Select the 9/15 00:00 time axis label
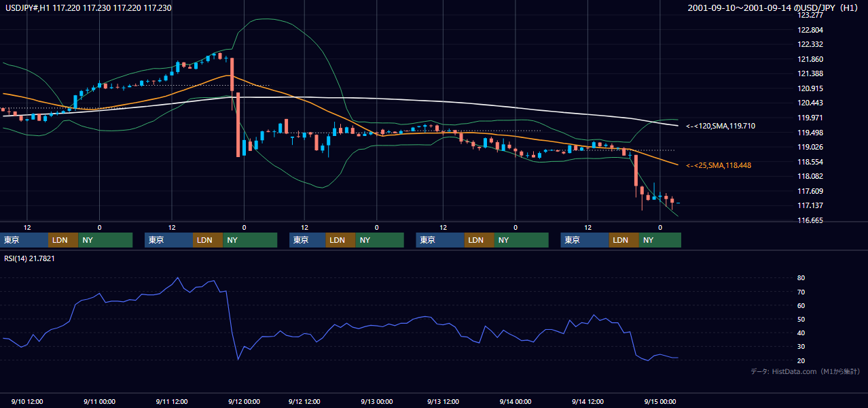The width and height of the screenshot is (868, 408). tap(659, 402)
